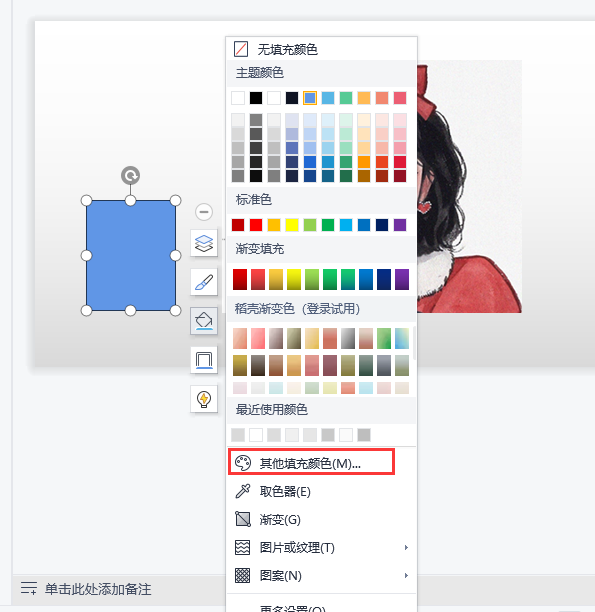Pick the light blue theme color swatch
Screen dimensions: 595x612
tap(328, 98)
